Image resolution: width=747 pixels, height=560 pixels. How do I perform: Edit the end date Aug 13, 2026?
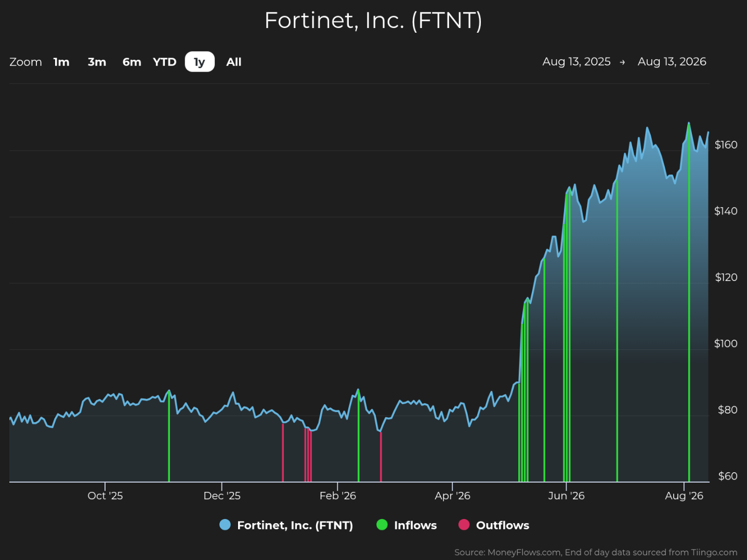pyautogui.click(x=672, y=61)
